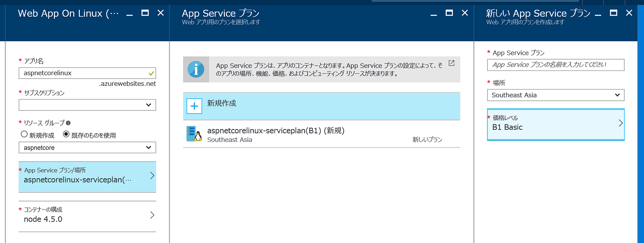644x243 pixels.
Task: Expand the コンテナーの構成 chevron
Action: (152, 215)
